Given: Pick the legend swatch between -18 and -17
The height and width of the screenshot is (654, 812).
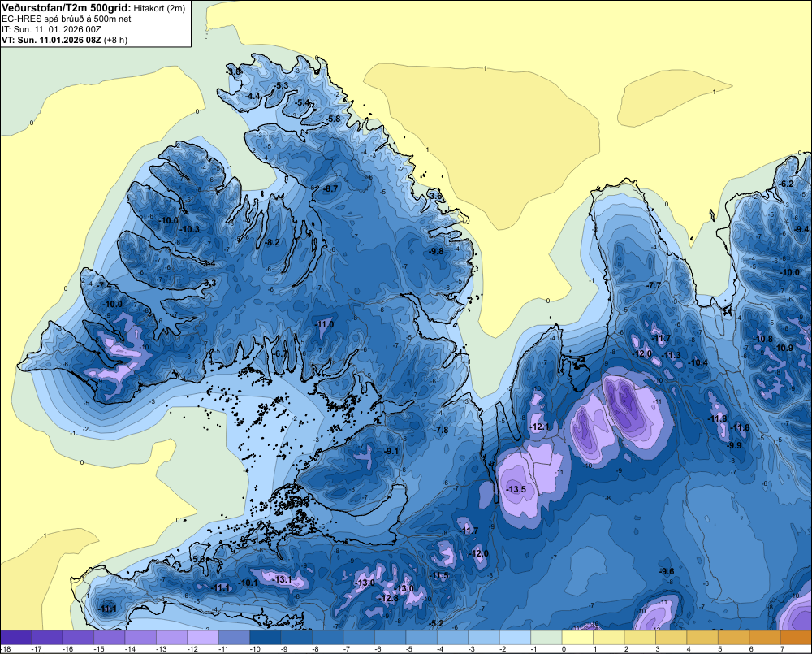Looking at the screenshot, I should click(x=16, y=638).
